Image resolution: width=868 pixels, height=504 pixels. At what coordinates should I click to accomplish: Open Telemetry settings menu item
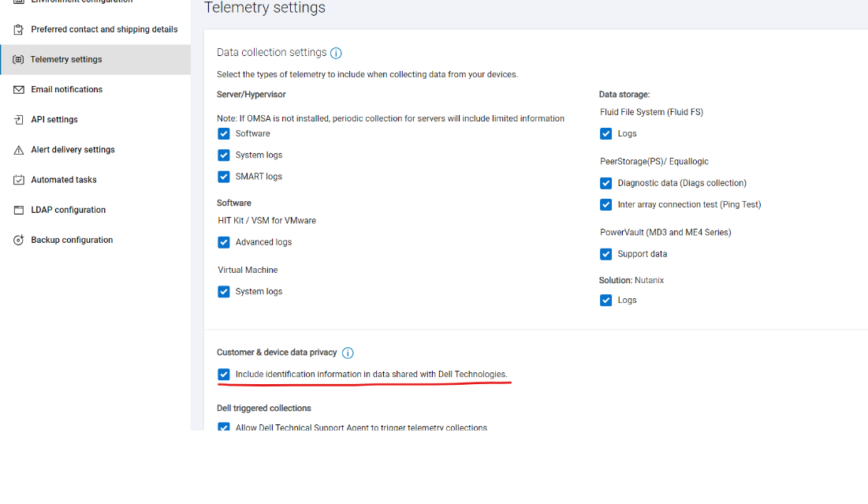pos(66,60)
